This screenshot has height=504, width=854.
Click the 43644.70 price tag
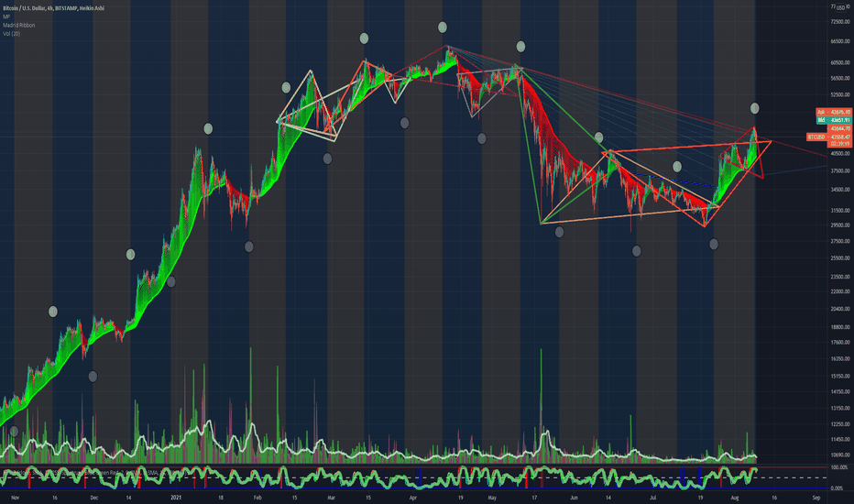(840, 128)
